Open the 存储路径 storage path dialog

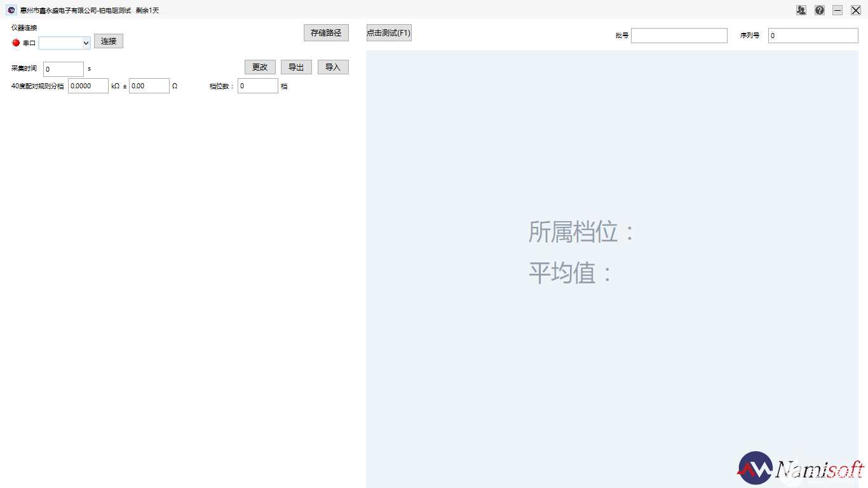tap(326, 33)
